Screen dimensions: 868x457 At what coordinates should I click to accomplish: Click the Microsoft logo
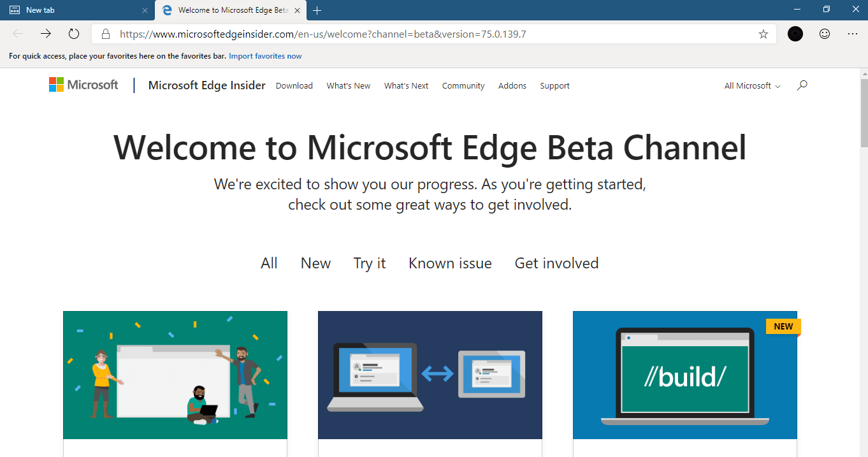(83, 85)
